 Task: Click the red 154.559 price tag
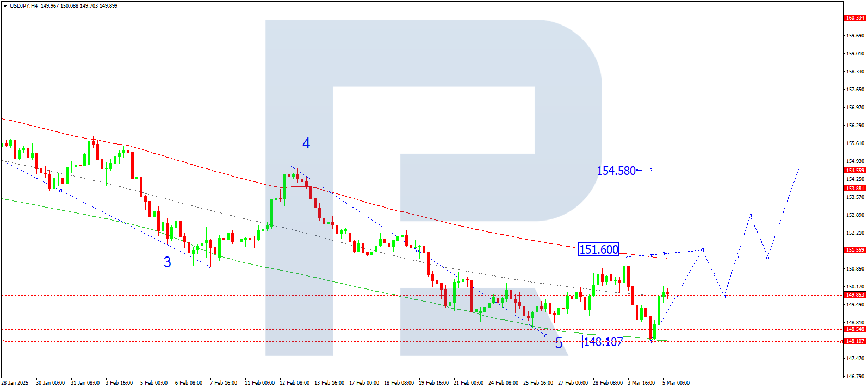[x=855, y=171]
